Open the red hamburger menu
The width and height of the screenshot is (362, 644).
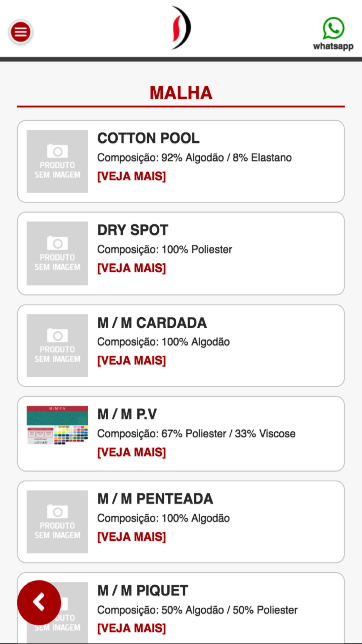21,32
